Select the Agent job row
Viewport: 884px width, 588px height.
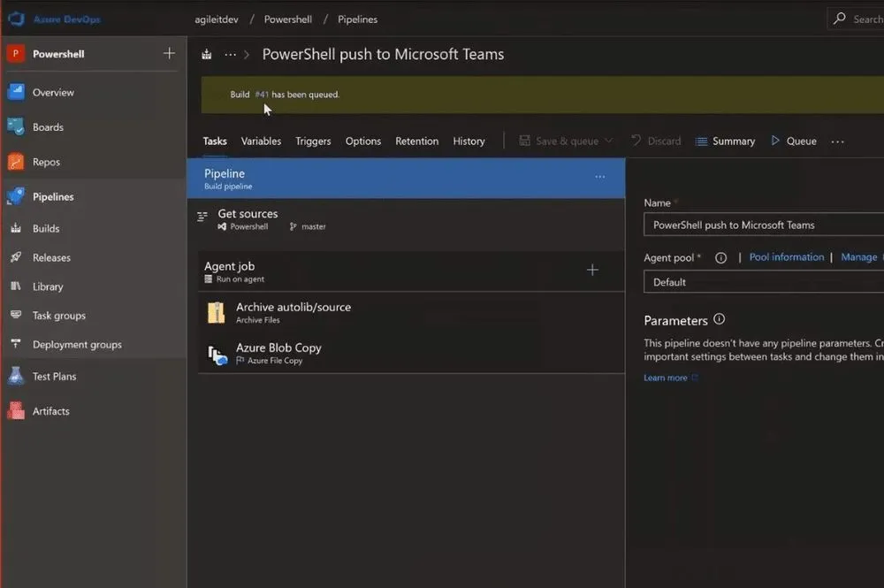point(411,271)
